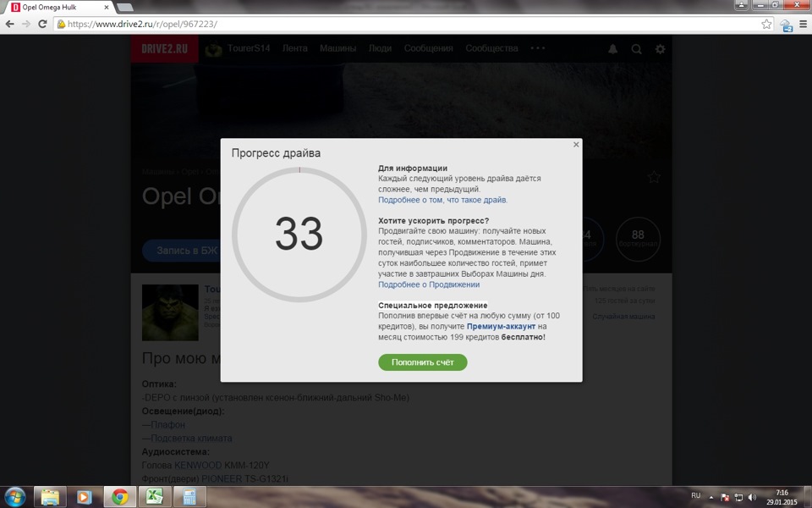Open notifications bell icon
This screenshot has width=812, height=508.
pyautogui.click(x=612, y=49)
